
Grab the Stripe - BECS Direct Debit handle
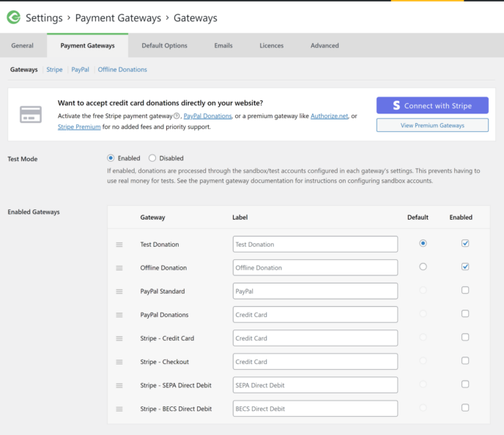coord(119,409)
